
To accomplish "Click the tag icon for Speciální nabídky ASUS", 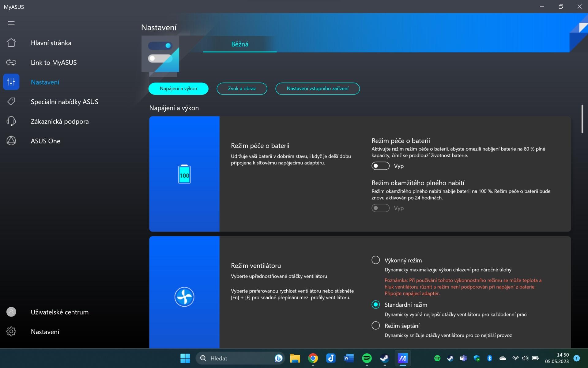I will point(11,102).
